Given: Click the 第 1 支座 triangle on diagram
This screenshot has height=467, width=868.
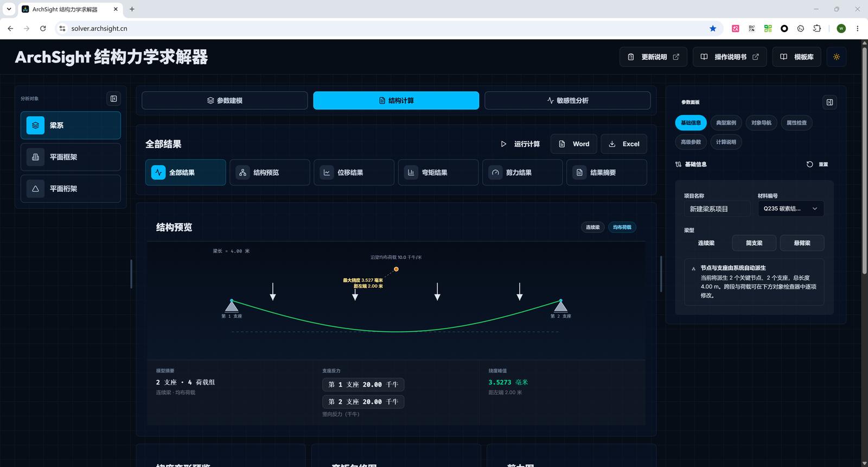Looking at the screenshot, I should pos(232,307).
